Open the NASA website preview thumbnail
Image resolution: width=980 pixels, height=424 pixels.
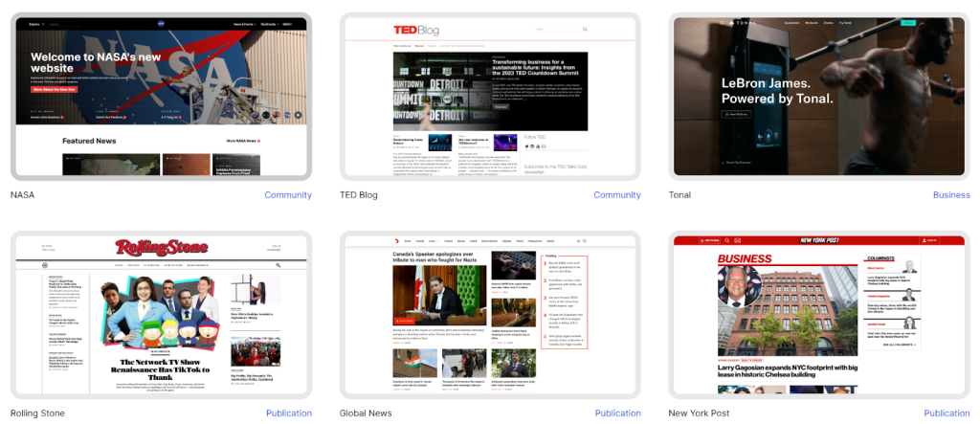161,97
